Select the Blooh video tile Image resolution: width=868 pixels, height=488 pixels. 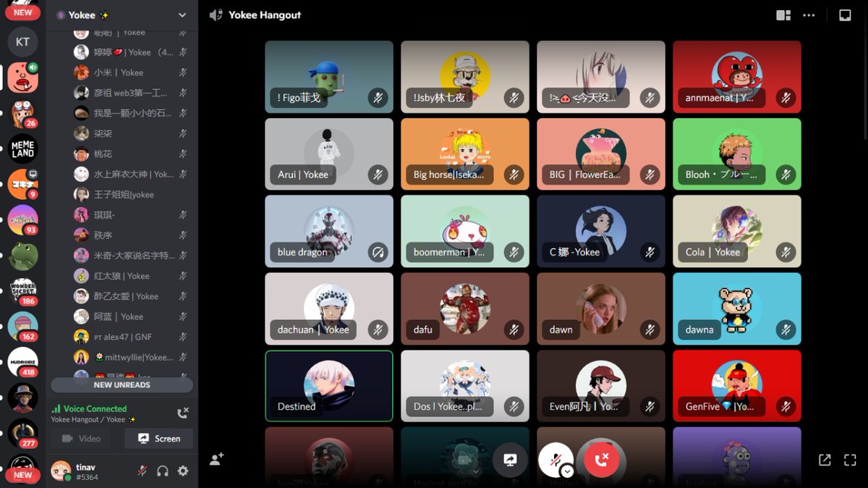737,154
